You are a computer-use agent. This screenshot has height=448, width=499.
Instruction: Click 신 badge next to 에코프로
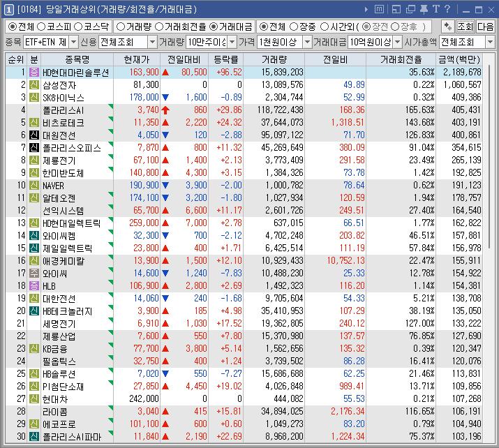(34, 424)
